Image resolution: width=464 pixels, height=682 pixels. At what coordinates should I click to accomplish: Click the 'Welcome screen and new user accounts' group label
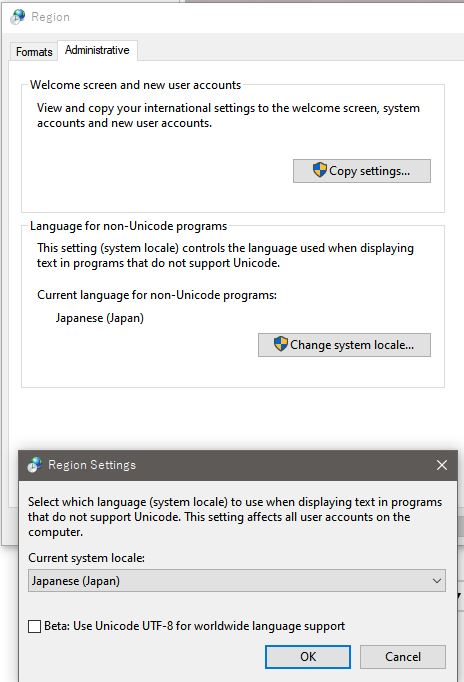pos(135,85)
